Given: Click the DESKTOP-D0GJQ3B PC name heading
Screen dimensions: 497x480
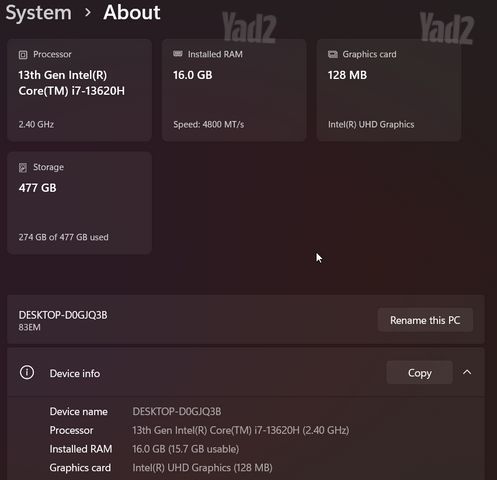Looking at the screenshot, I should (63, 315).
